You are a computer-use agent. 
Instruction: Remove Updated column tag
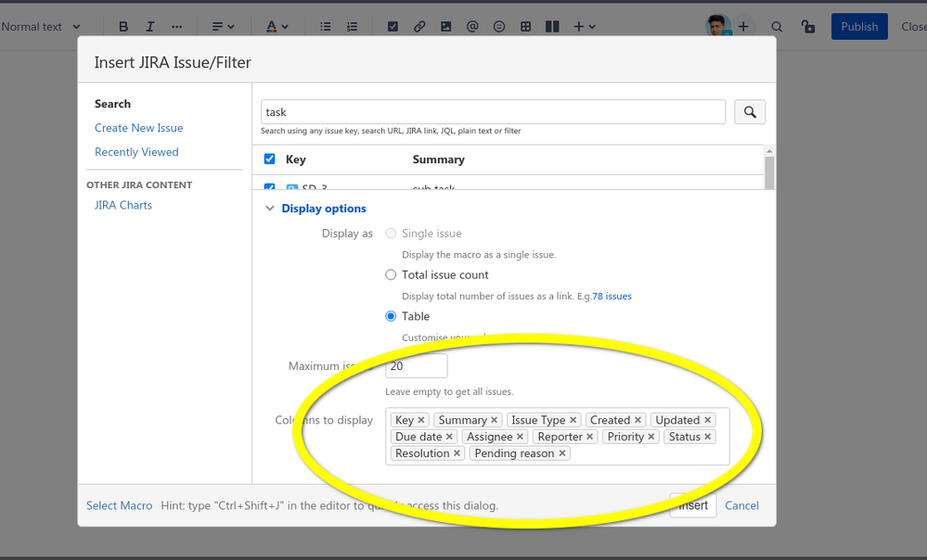(708, 420)
